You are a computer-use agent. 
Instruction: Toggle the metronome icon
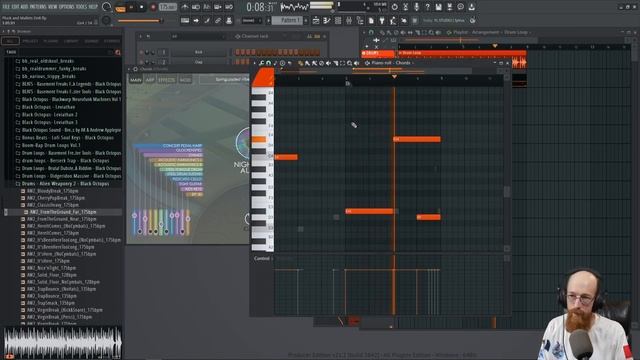tap(185, 7)
